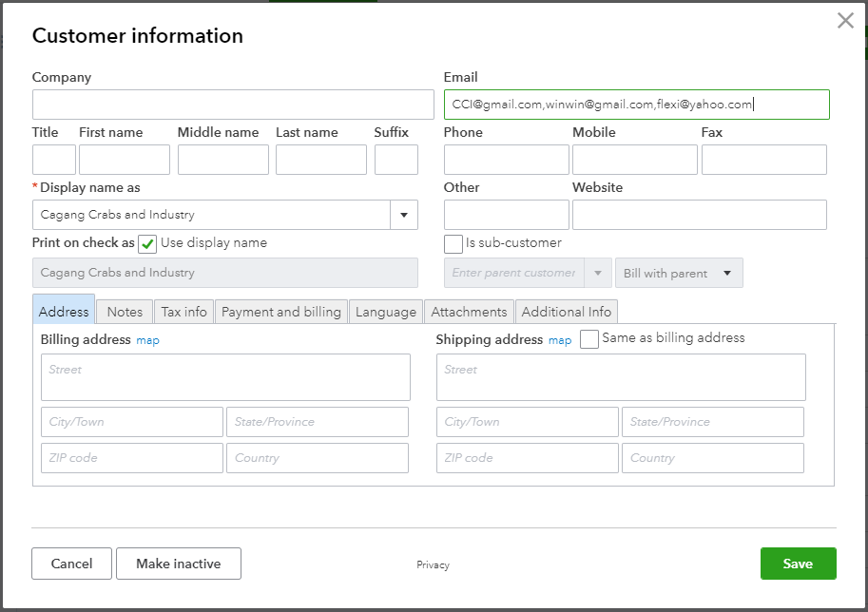Cancel editing the customer

click(71, 564)
